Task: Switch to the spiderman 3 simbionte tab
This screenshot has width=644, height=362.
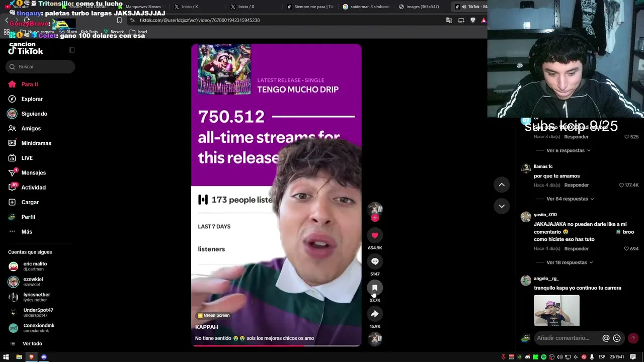Action: click(366, 7)
